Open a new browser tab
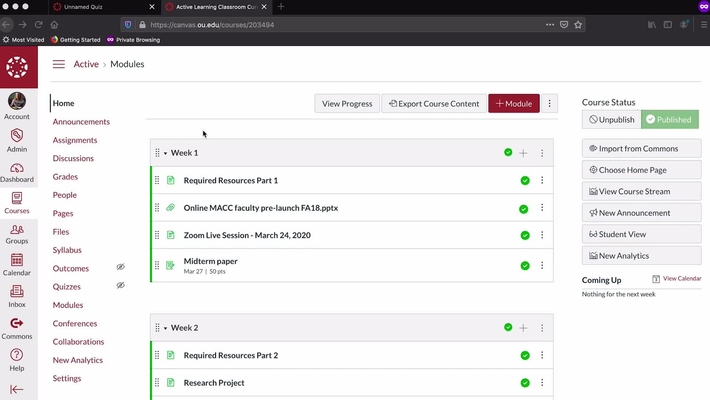Image resolution: width=710 pixels, height=400 pixels. click(x=281, y=7)
